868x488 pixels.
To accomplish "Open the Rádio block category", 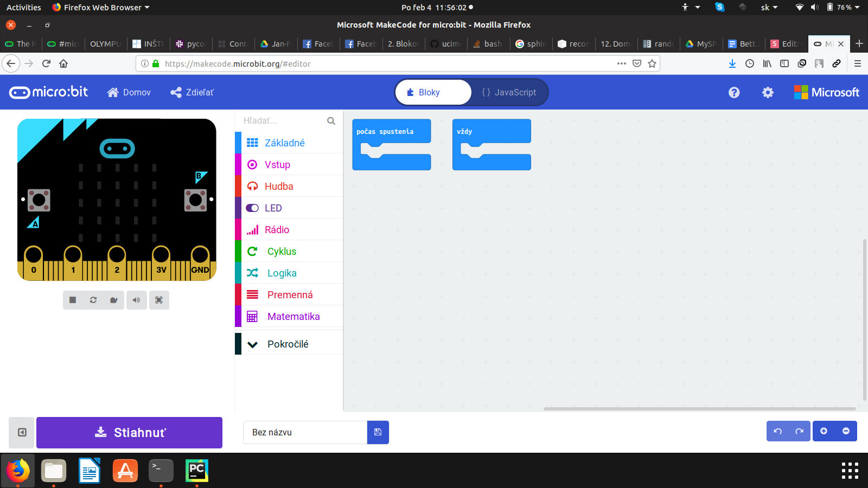I will click(x=289, y=229).
